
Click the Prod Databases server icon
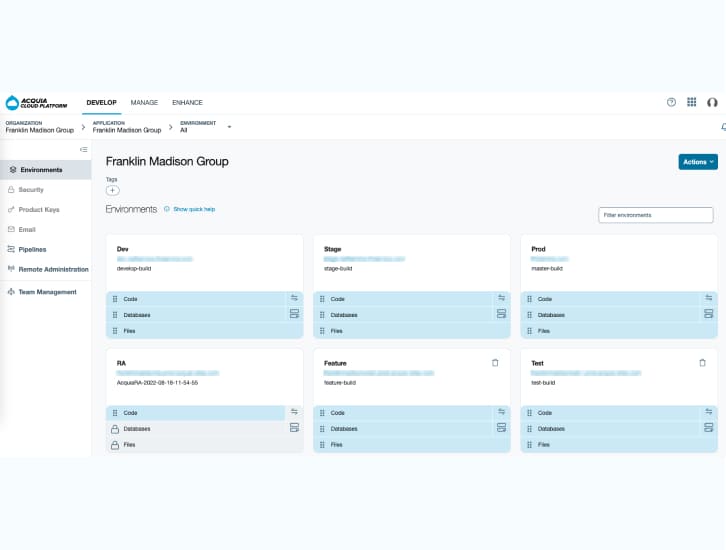point(708,313)
